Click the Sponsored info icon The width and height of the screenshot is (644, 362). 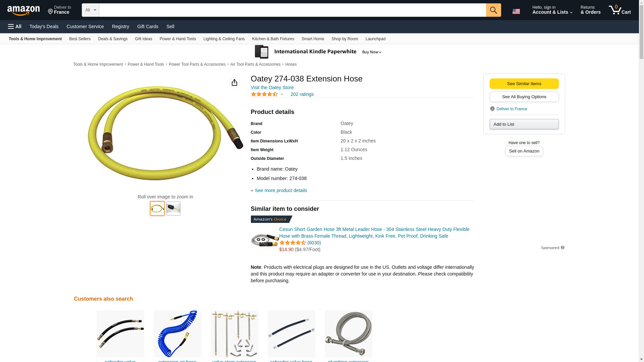(x=562, y=248)
